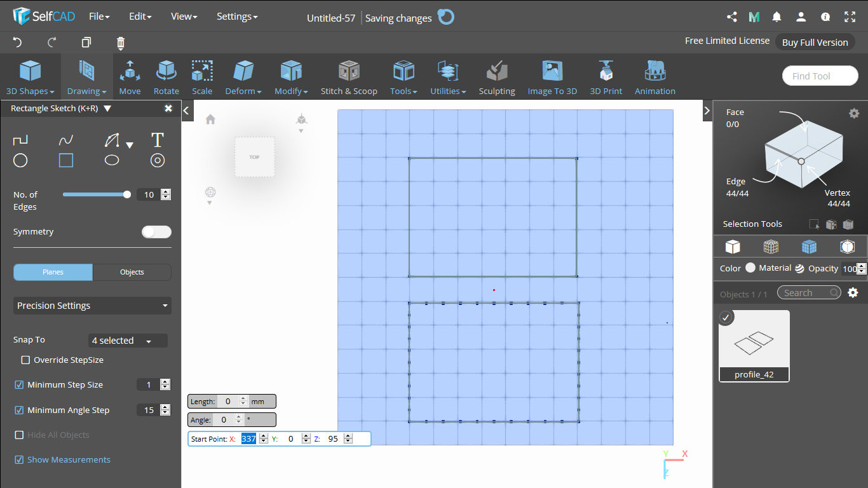868x488 pixels.
Task: Enable the Override StepSize checkbox
Action: [25, 360]
